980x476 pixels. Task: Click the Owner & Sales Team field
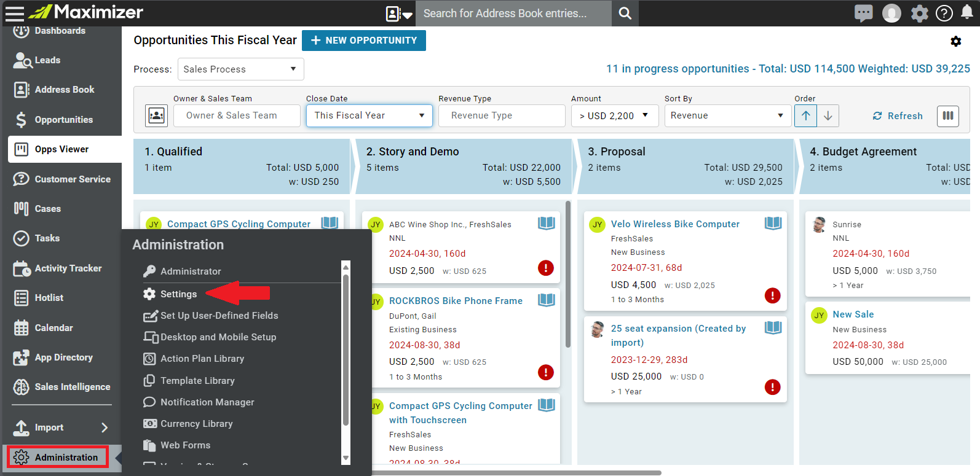237,115
